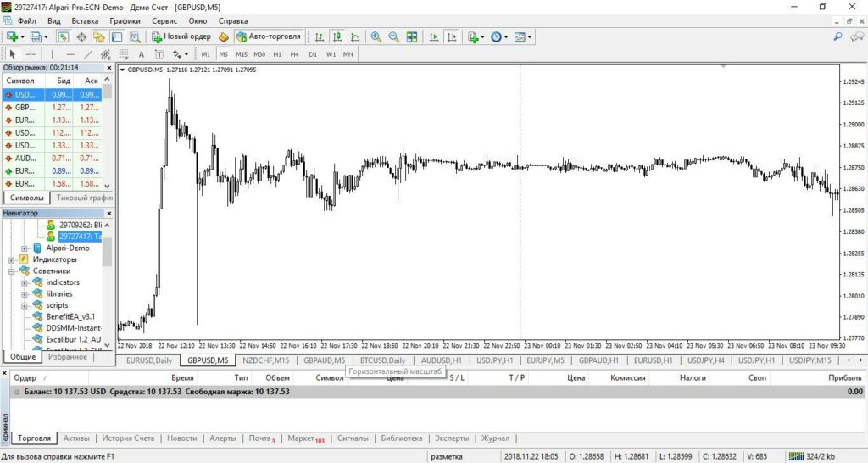Open the Сервис menu
The height and width of the screenshot is (463, 868).
[164, 20]
